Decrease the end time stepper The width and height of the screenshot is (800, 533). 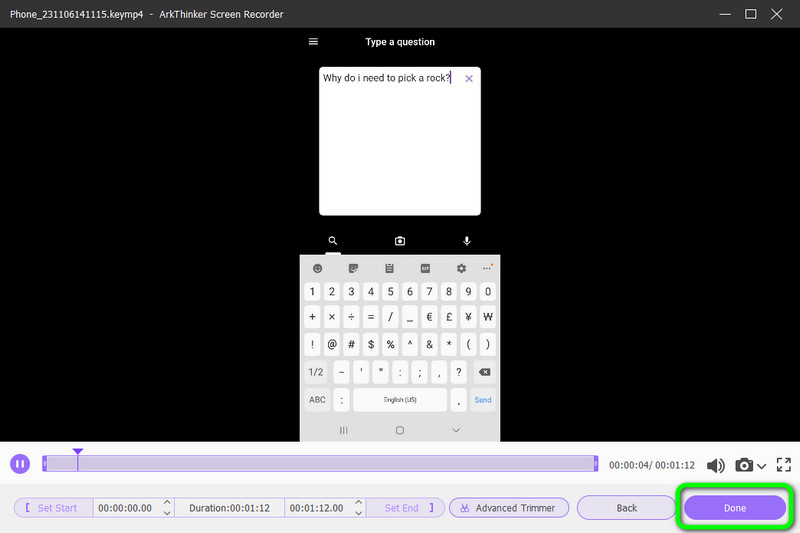(359, 513)
